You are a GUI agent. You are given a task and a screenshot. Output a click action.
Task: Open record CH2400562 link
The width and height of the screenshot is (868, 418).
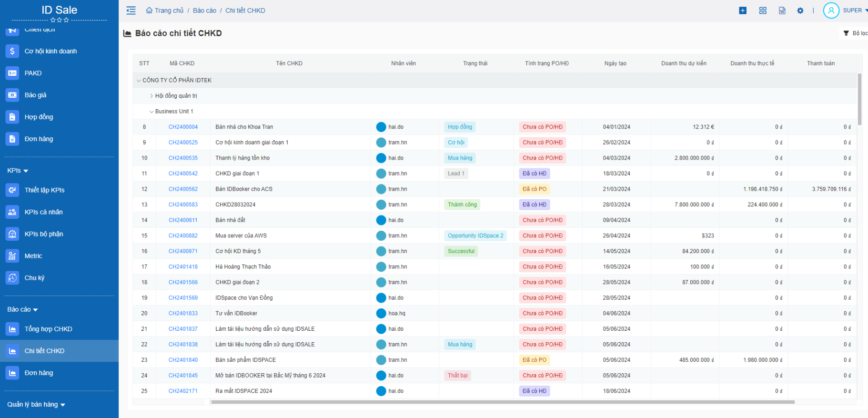click(183, 189)
